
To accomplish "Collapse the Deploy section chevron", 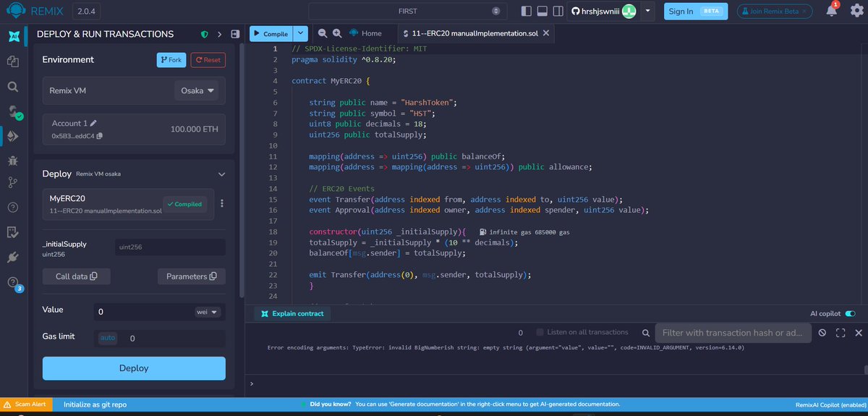I will tap(222, 174).
